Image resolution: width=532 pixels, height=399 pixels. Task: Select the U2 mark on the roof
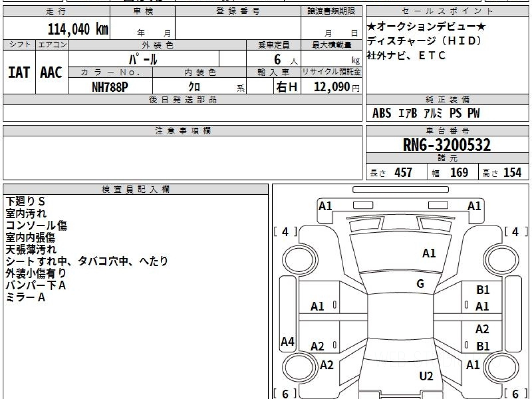[x=426, y=376]
